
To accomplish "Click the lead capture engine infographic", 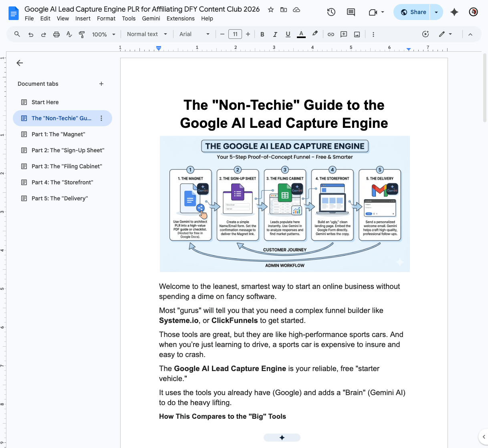I will pyautogui.click(x=285, y=204).
